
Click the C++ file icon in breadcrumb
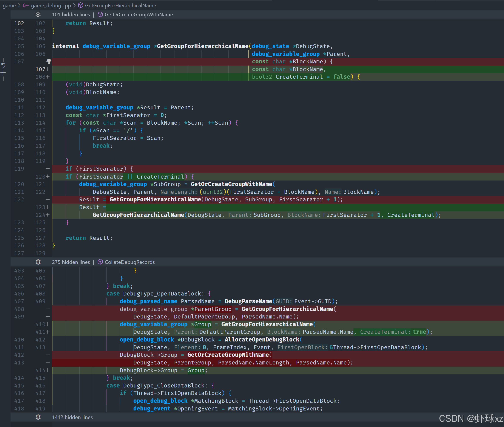[26, 5]
